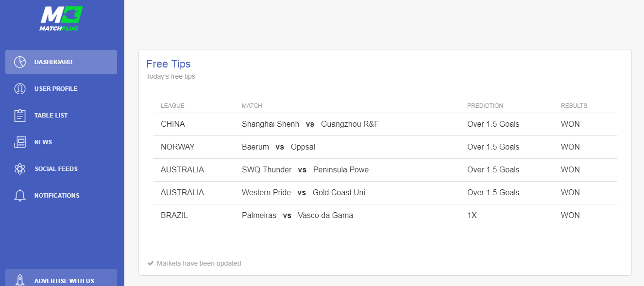Click the Advertise With Us rocket icon

pos(20,281)
